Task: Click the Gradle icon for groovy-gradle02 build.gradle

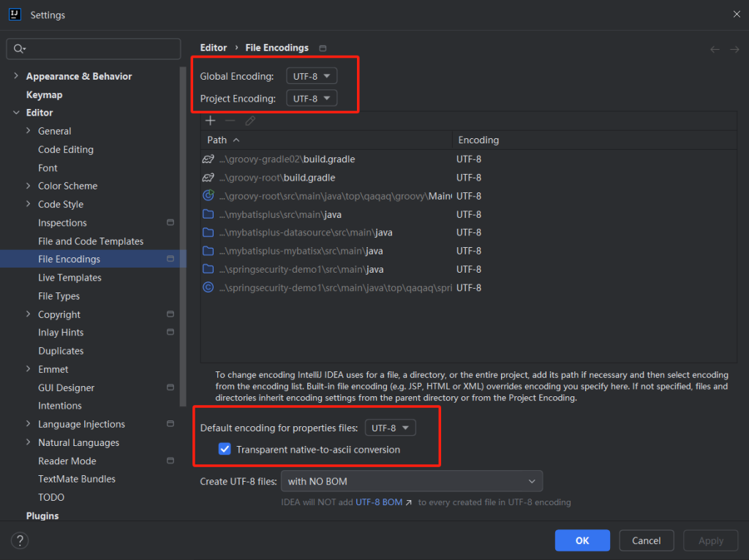Action: coord(208,159)
